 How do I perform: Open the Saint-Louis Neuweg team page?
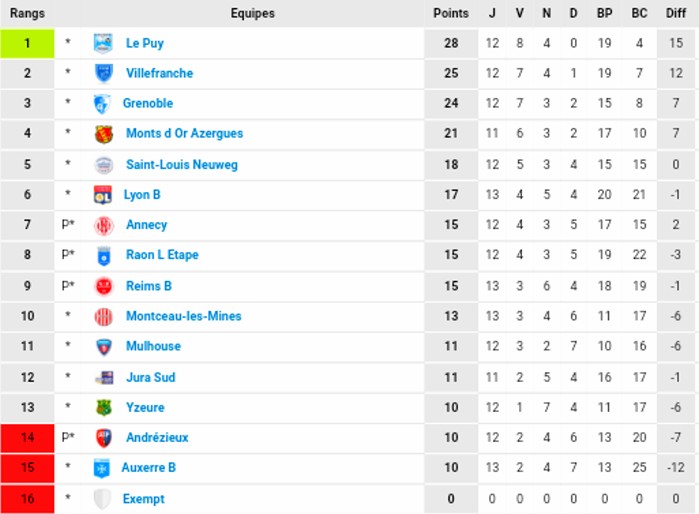[x=181, y=165]
